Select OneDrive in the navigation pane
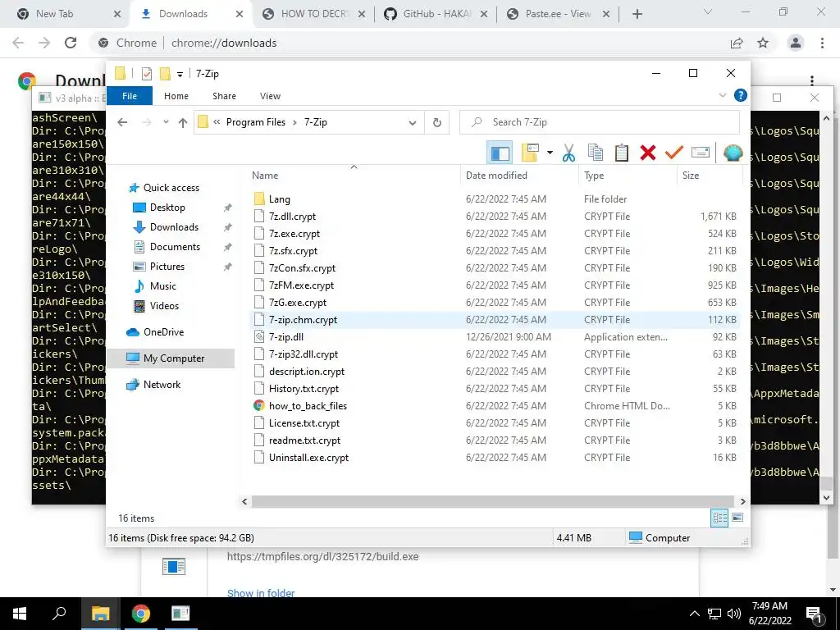The height and width of the screenshot is (630, 840). point(155,332)
